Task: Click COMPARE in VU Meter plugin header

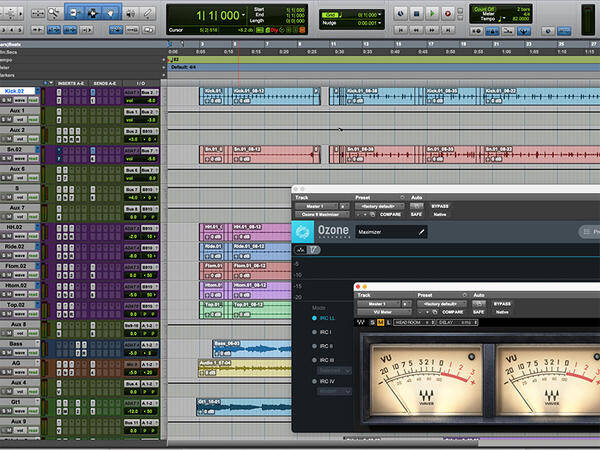Action: click(x=452, y=312)
